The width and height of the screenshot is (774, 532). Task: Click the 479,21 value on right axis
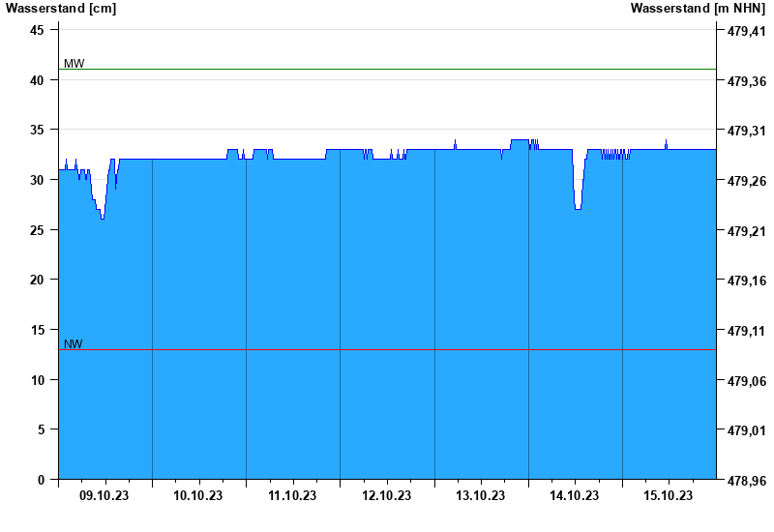point(747,231)
